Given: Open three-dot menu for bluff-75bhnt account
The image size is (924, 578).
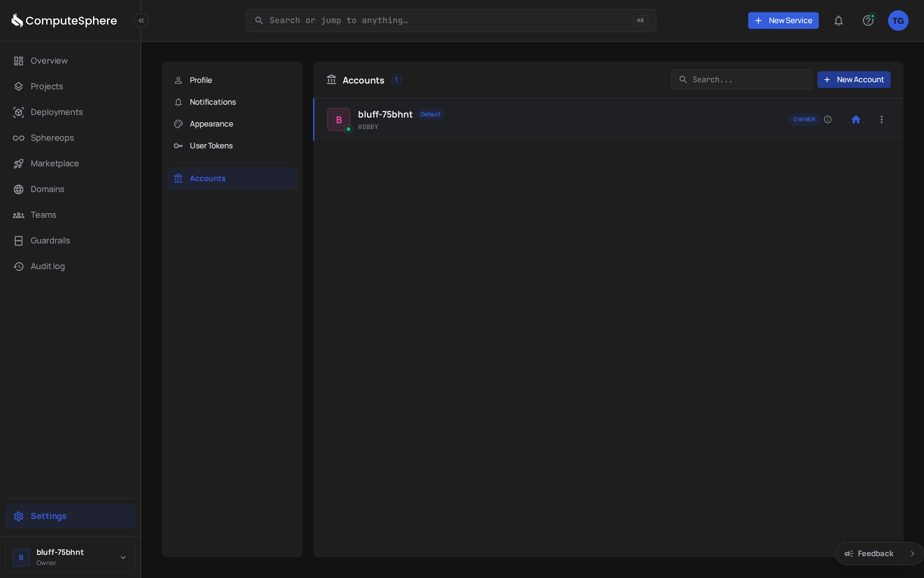Looking at the screenshot, I should tap(882, 120).
